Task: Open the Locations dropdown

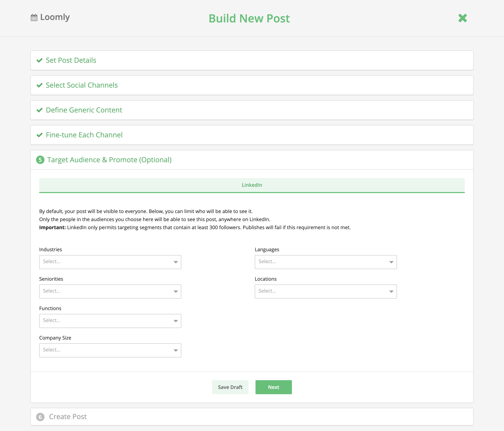Action: (325, 291)
